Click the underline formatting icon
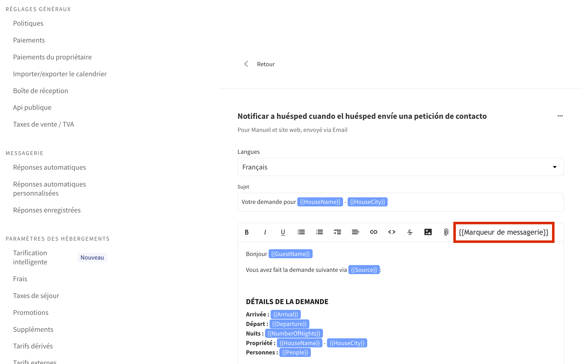The height and width of the screenshot is (364, 588). [283, 232]
